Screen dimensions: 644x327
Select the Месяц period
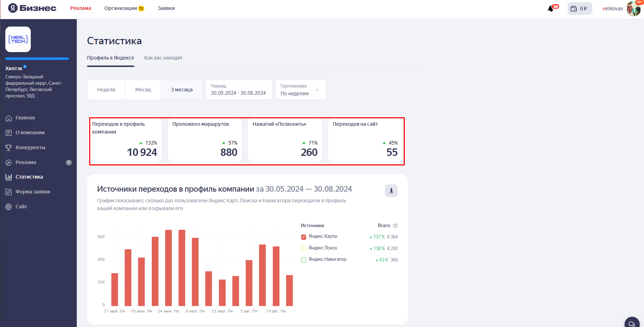point(143,90)
